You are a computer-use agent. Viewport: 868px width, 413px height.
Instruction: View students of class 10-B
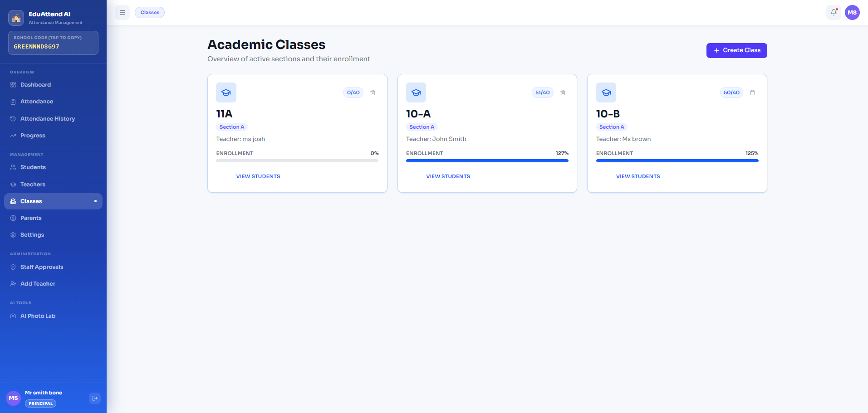click(638, 176)
